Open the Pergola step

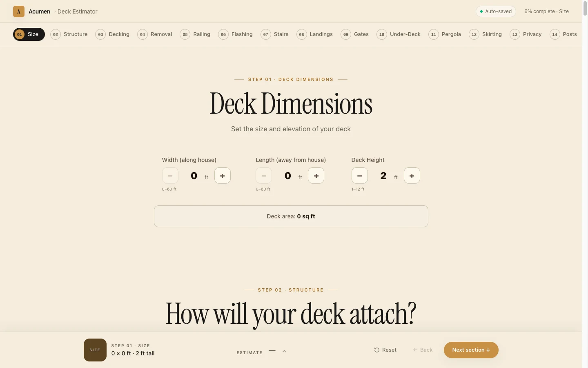click(445, 34)
